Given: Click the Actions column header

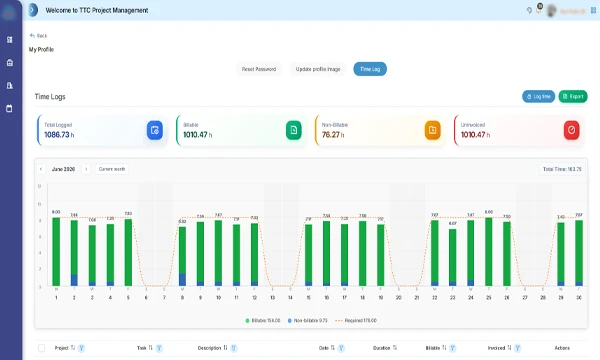Looking at the screenshot, I should pos(562,348).
